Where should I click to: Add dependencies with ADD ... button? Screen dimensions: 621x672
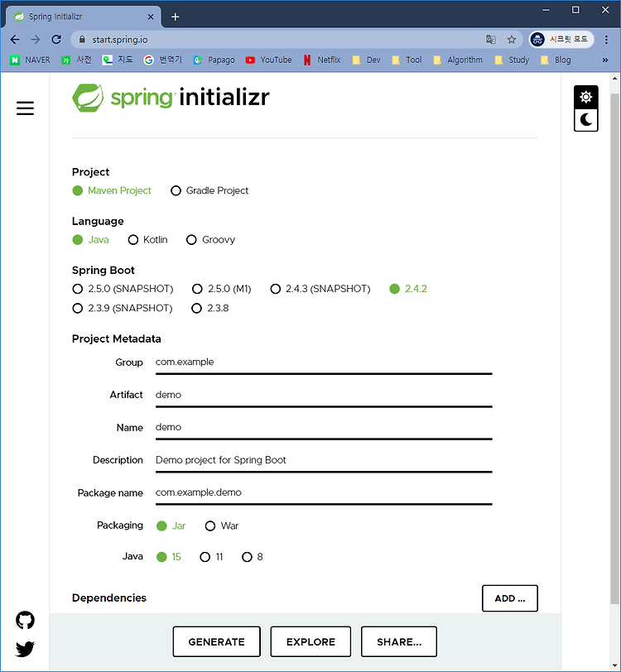click(509, 598)
